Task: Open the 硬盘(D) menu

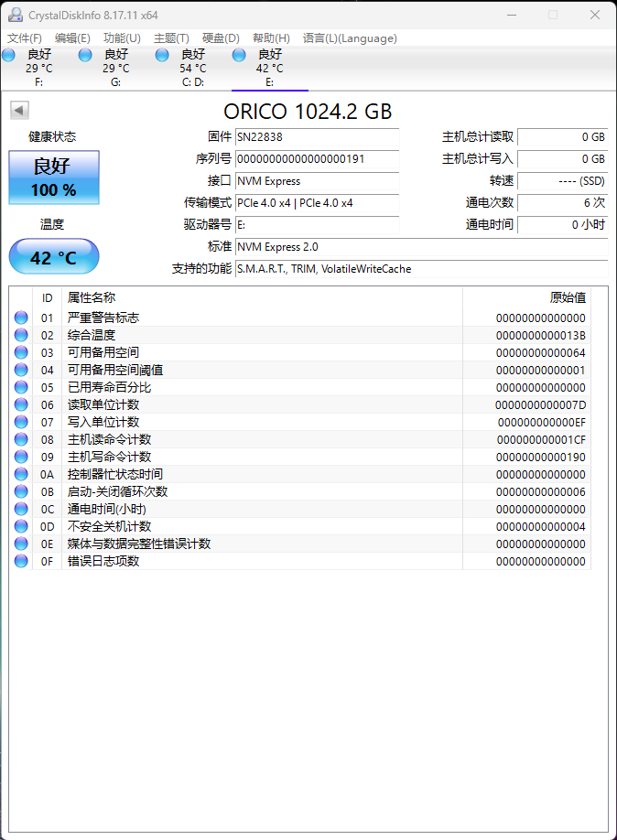Action: [x=221, y=38]
